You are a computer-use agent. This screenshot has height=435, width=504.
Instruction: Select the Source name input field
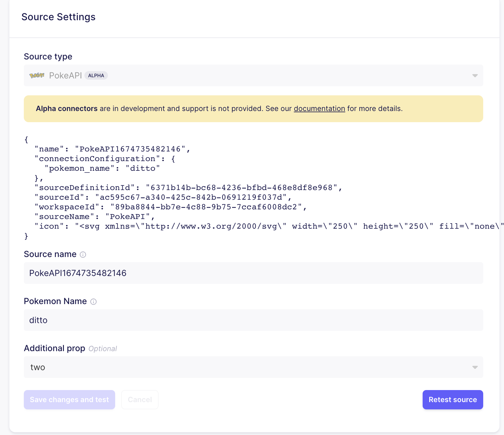pos(253,273)
